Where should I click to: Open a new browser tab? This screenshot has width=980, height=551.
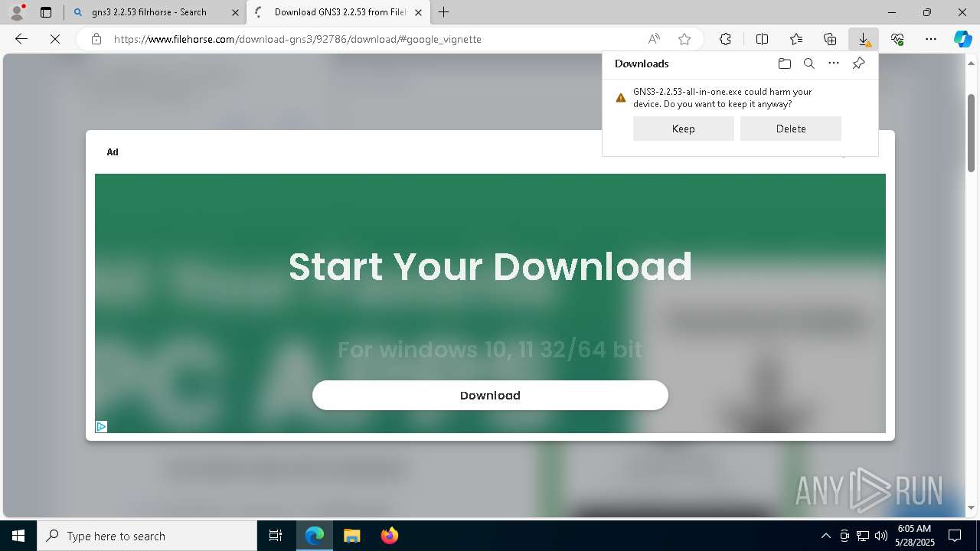click(444, 12)
